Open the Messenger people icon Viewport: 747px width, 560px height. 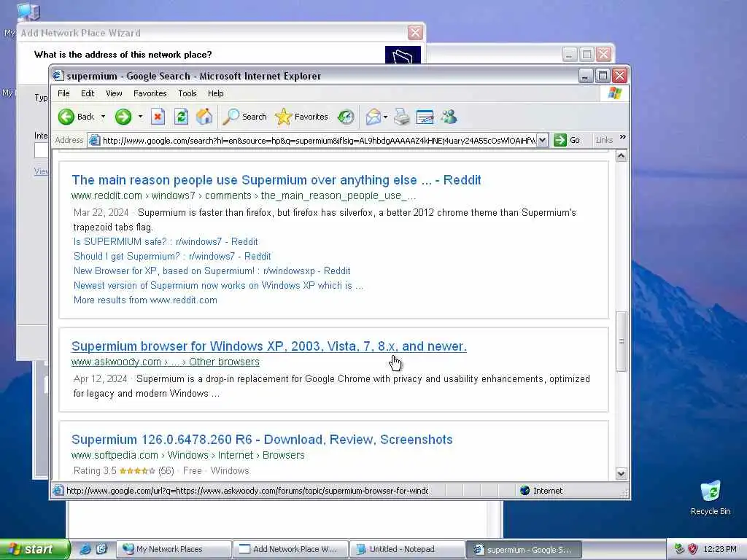pos(449,117)
